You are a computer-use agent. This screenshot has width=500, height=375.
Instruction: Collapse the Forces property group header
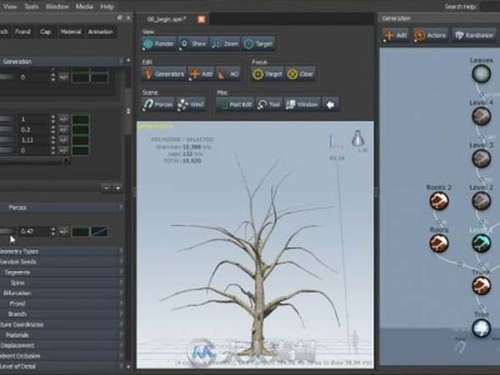point(62,207)
